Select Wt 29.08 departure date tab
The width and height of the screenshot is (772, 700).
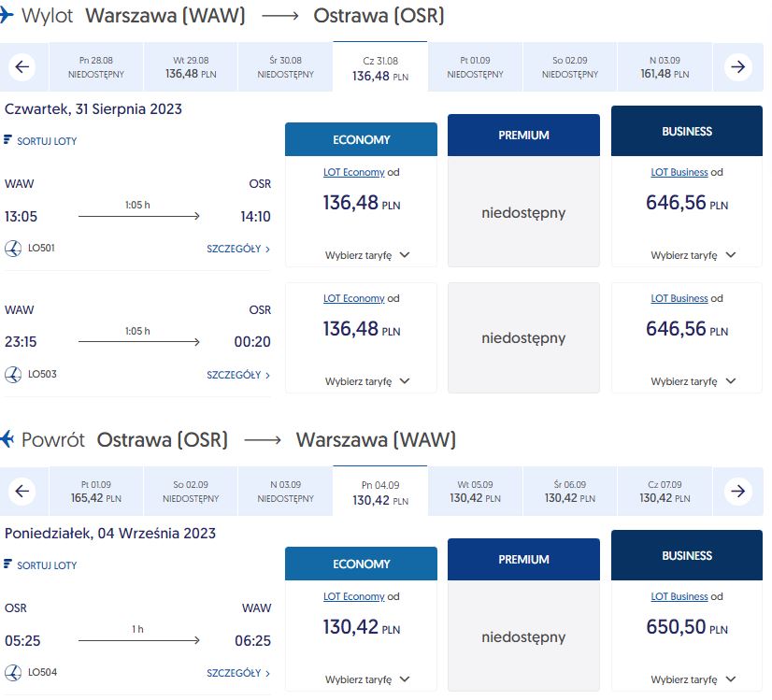click(x=191, y=67)
